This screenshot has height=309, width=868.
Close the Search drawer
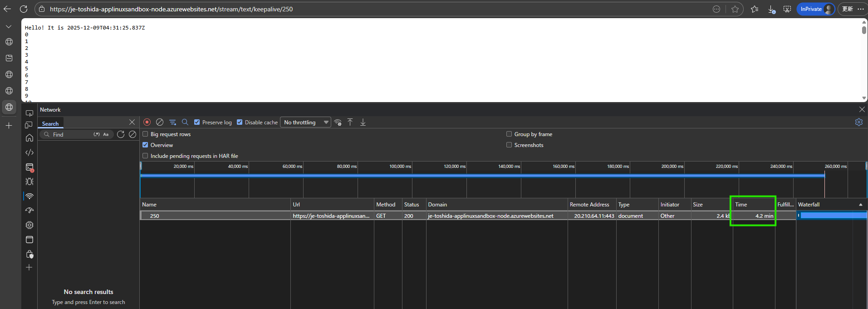(132, 122)
